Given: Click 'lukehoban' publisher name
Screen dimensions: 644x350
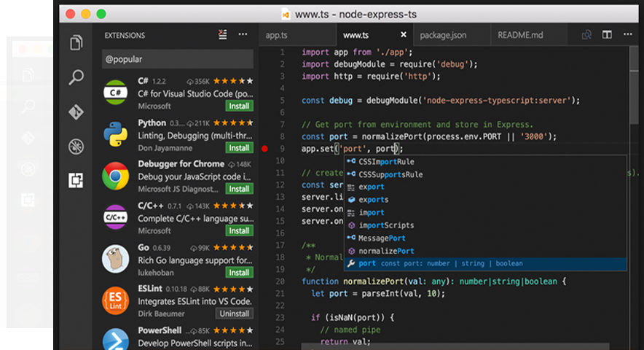Looking at the screenshot, I should pyautogui.click(x=156, y=272).
